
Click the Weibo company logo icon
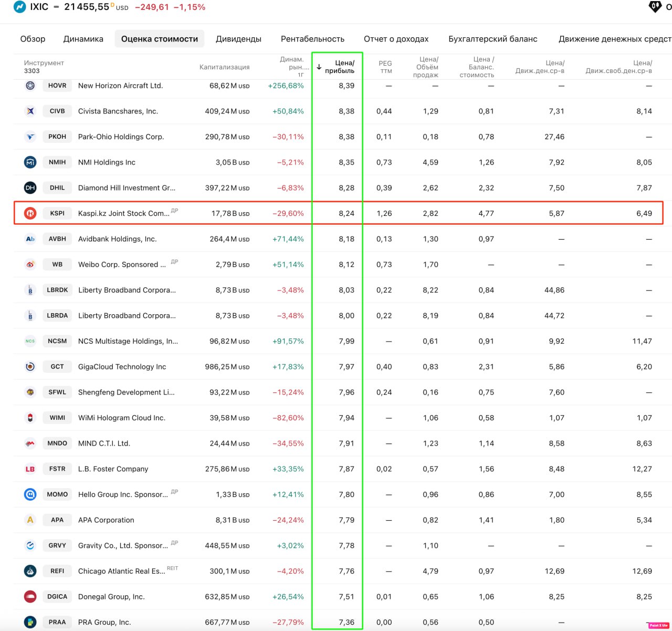pyautogui.click(x=30, y=264)
